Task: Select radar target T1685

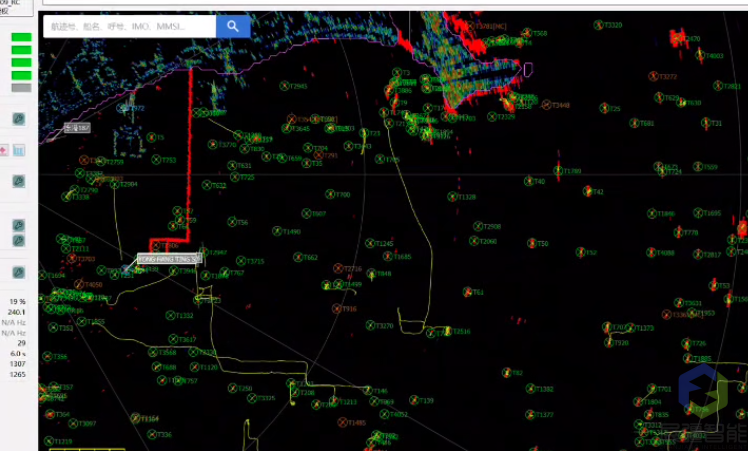Action: (x=388, y=256)
